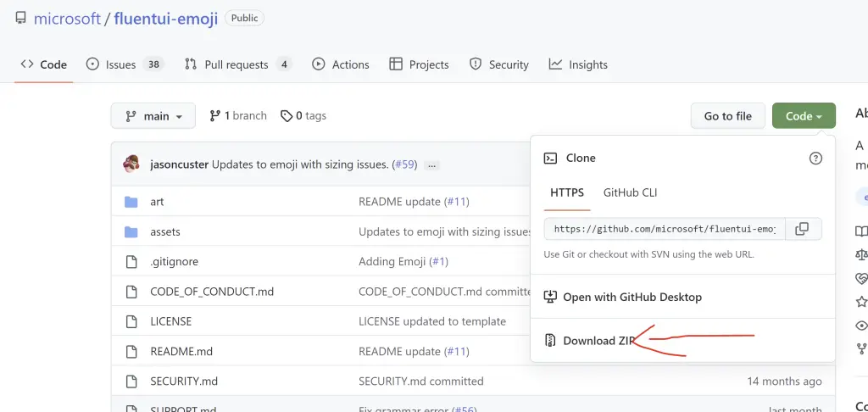This screenshot has width=868, height=412.
Task: Open the Insights tab
Action: pyautogui.click(x=578, y=64)
